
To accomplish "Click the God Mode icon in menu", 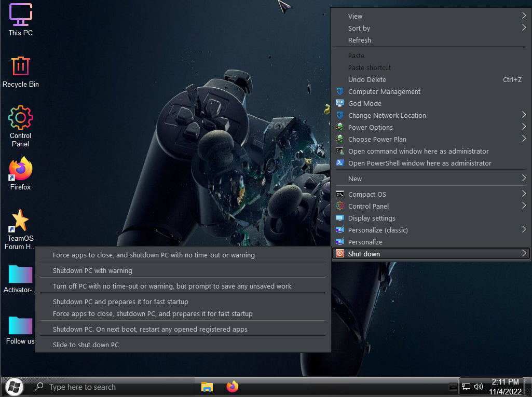I will pos(339,103).
